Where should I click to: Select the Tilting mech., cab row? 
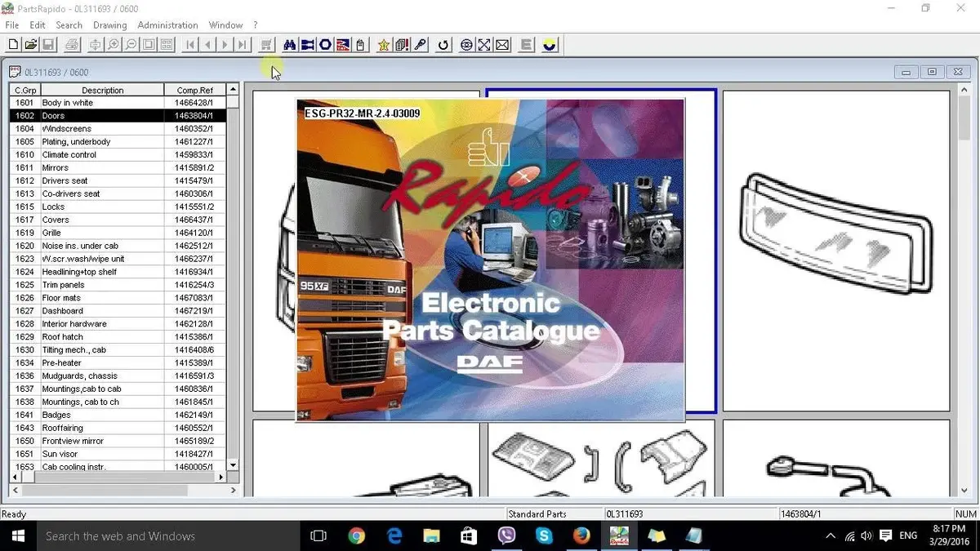pos(117,349)
